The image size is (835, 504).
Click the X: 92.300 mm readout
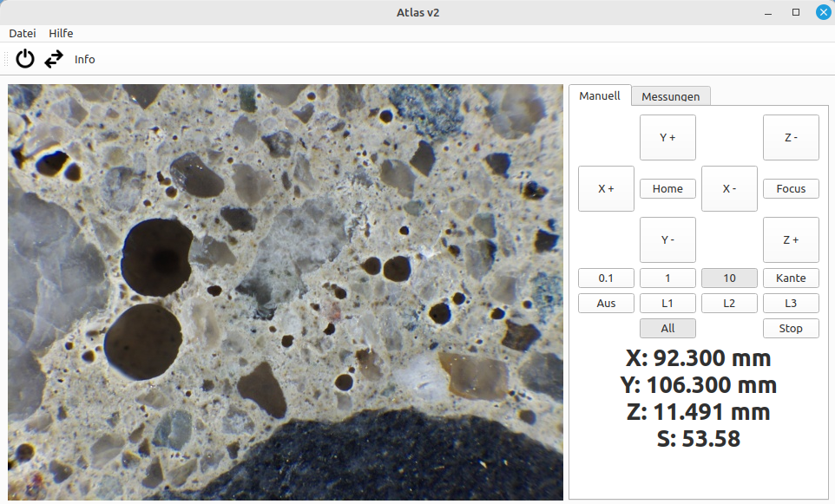698,358
